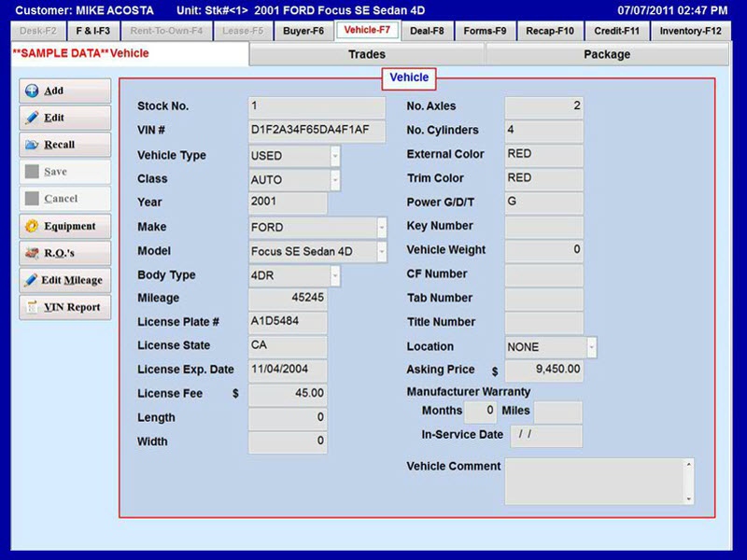Viewport: 747px width, 560px height.
Task: Open the Inventory-F12 tab
Action: point(691,30)
